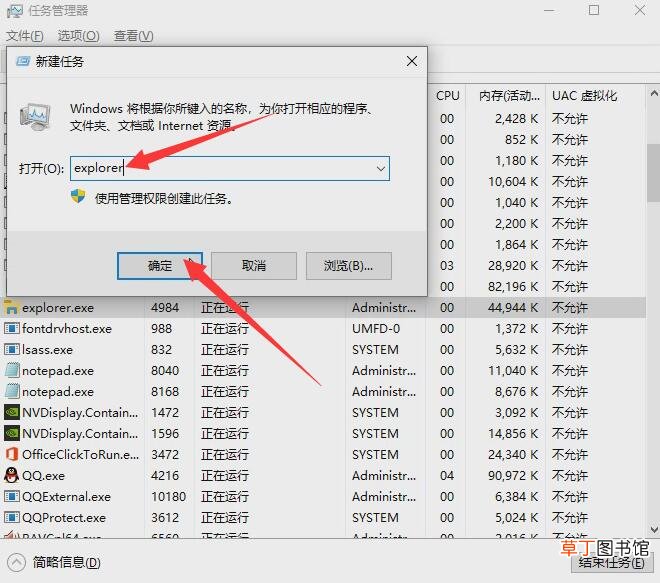660x583 pixels.
Task: Click the lsass.exe process icon
Action: tap(11, 350)
